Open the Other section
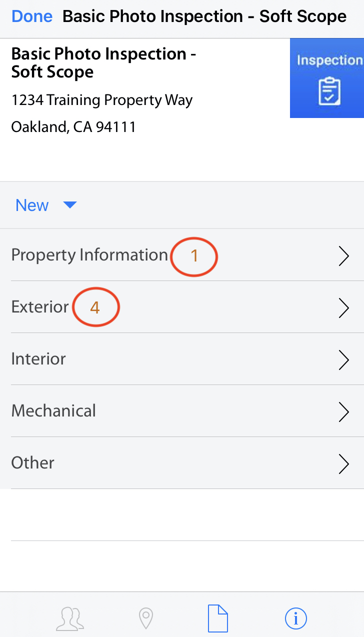The image size is (364, 637). click(x=33, y=463)
